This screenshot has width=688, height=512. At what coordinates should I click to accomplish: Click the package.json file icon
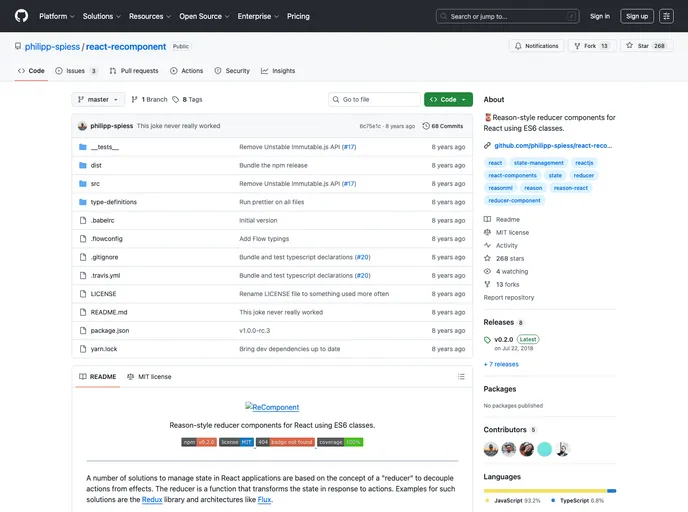83,331
